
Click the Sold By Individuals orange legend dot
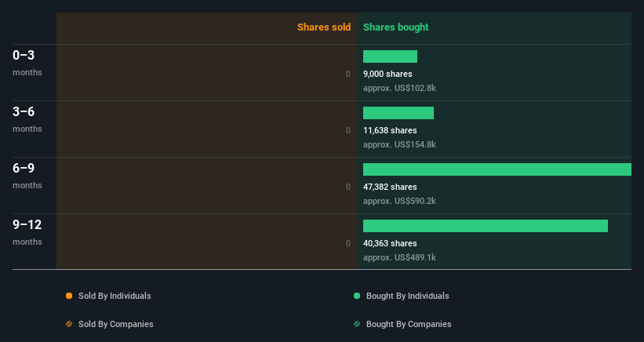click(69, 296)
